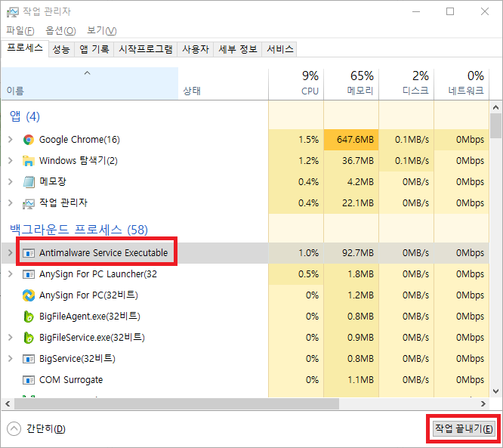Viewport: 503px width, 448px height.
Task: Expand BigService(32비트) entry
Action: coord(11,359)
